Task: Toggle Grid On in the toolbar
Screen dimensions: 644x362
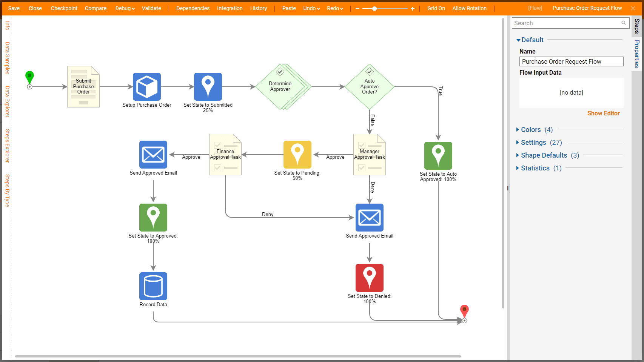Action: tap(436, 8)
